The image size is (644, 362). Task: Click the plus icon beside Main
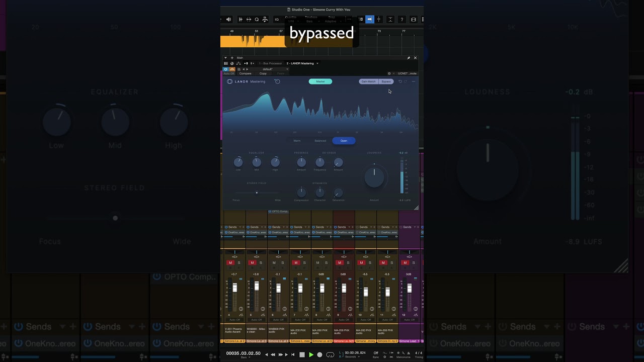click(x=231, y=58)
